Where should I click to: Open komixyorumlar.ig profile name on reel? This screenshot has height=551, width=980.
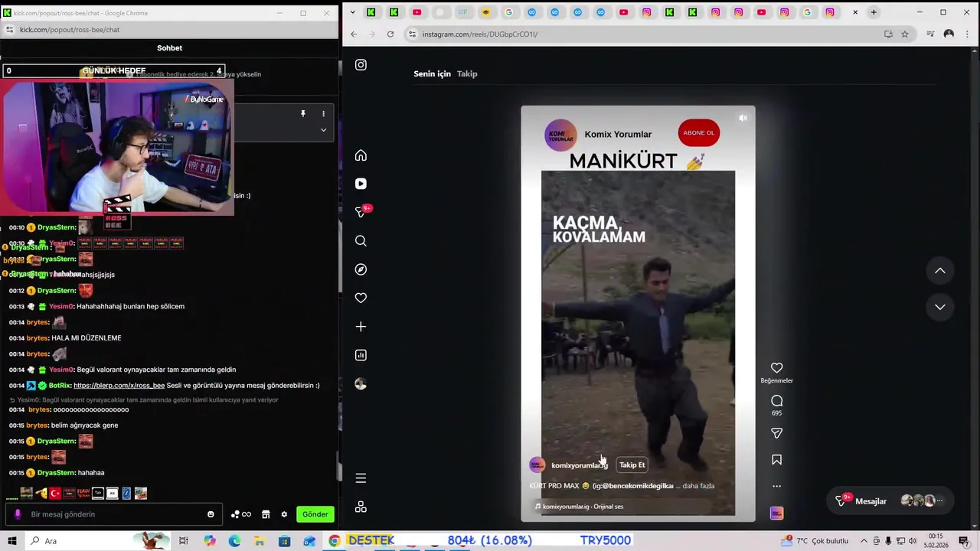point(579,465)
